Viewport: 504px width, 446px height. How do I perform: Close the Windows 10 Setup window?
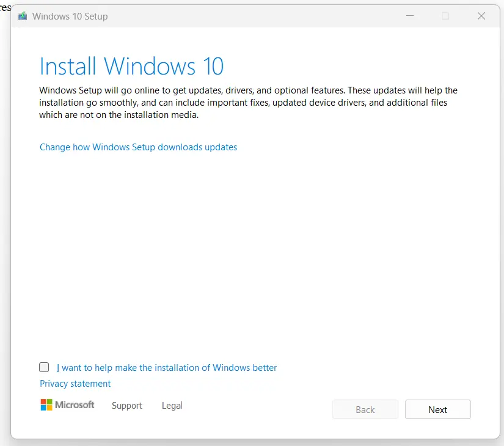pyautogui.click(x=481, y=16)
